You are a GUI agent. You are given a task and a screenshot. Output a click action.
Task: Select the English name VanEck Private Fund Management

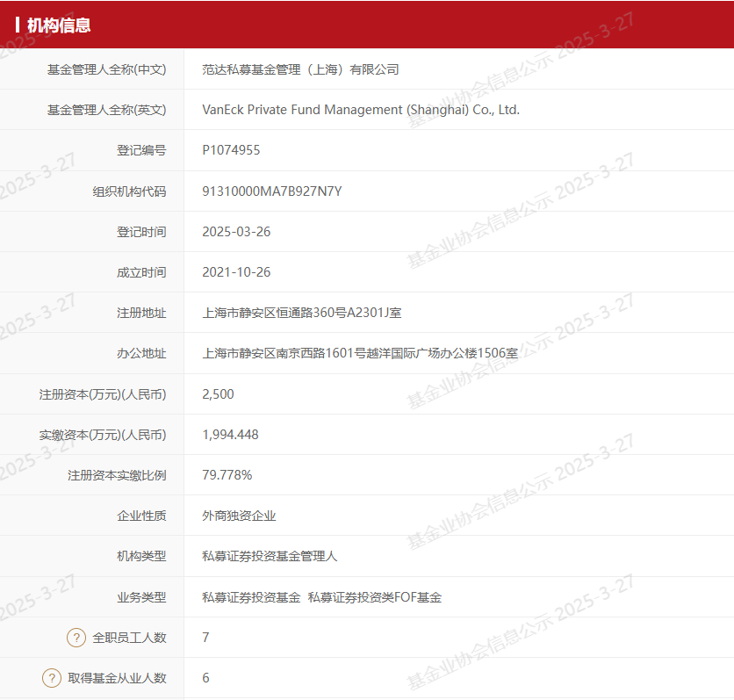click(x=302, y=110)
